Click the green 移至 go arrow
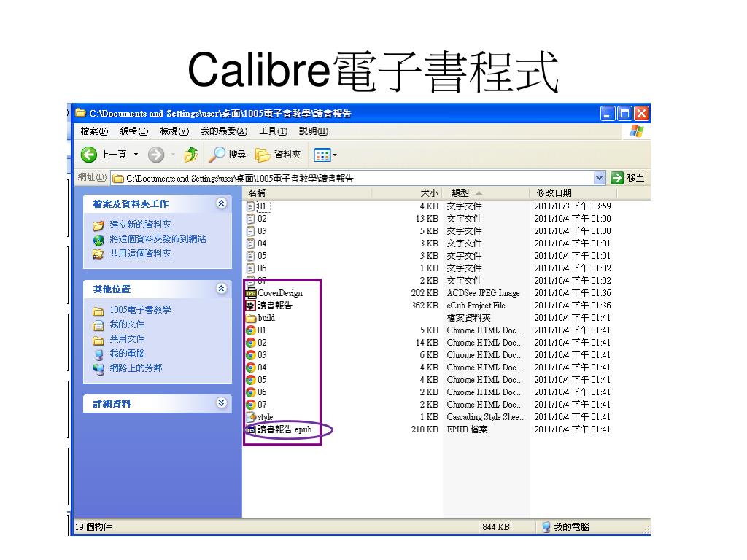The width and height of the screenshot is (747, 560). coord(617,178)
